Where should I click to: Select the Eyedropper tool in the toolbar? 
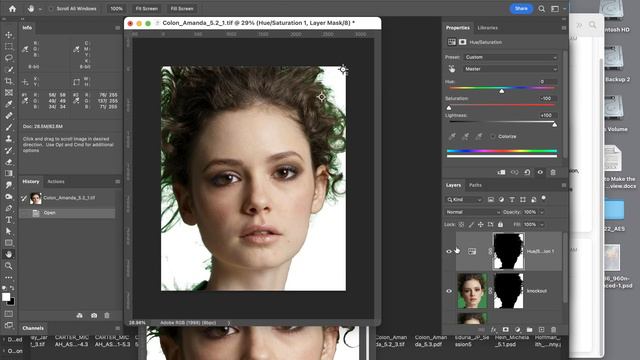(x=9, y=104)
